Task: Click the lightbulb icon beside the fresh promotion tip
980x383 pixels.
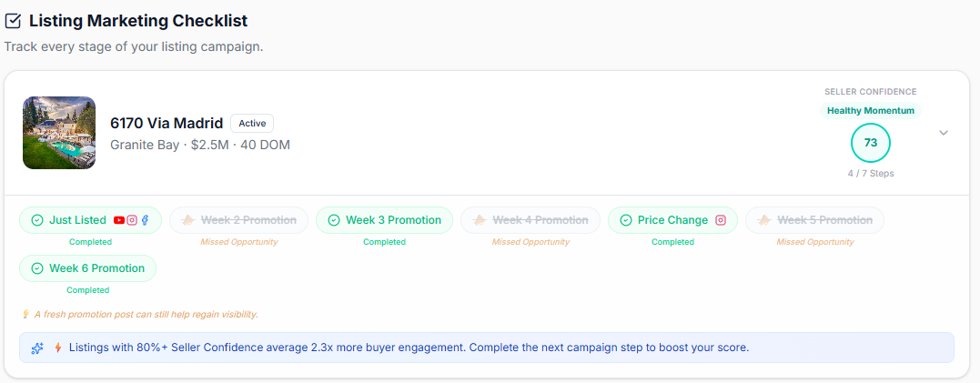Action: pos(25,314)
